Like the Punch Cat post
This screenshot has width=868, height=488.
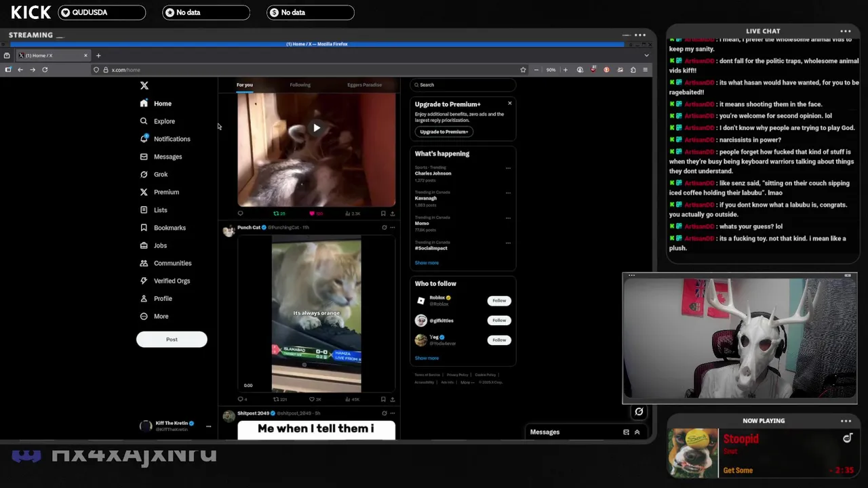pyautogui.click(x=315, y=399)
